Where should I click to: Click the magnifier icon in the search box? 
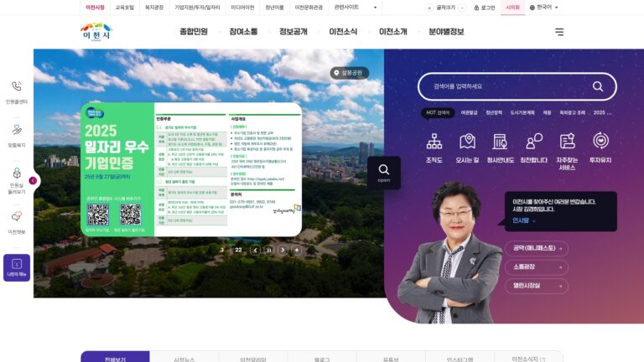598,86
